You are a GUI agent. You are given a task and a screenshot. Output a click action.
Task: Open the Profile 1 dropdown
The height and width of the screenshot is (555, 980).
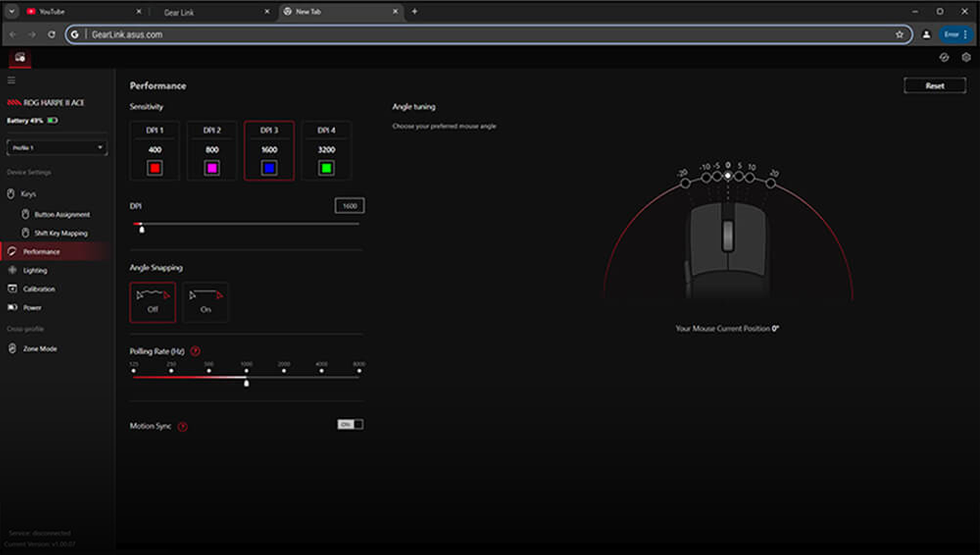click(57, 148)
